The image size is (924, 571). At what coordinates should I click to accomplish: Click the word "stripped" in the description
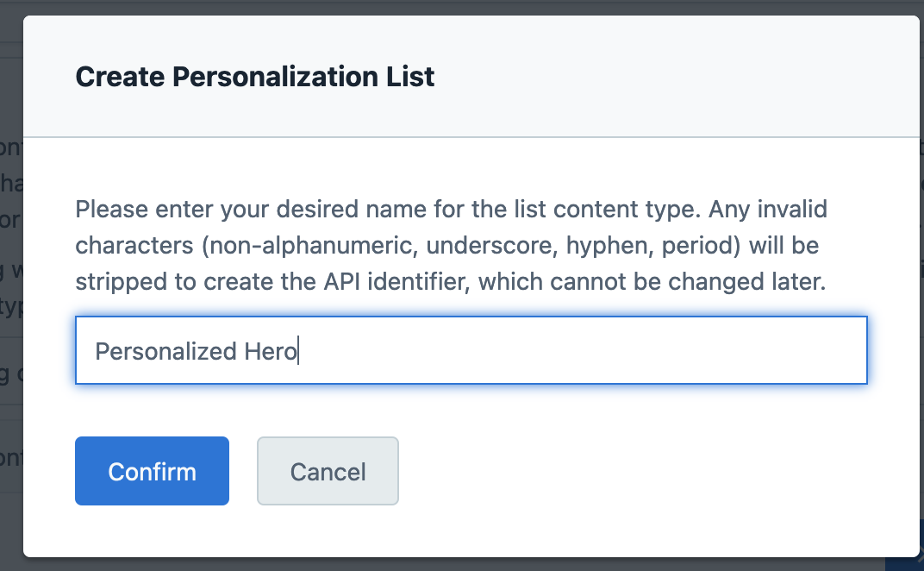click(115, 283)
